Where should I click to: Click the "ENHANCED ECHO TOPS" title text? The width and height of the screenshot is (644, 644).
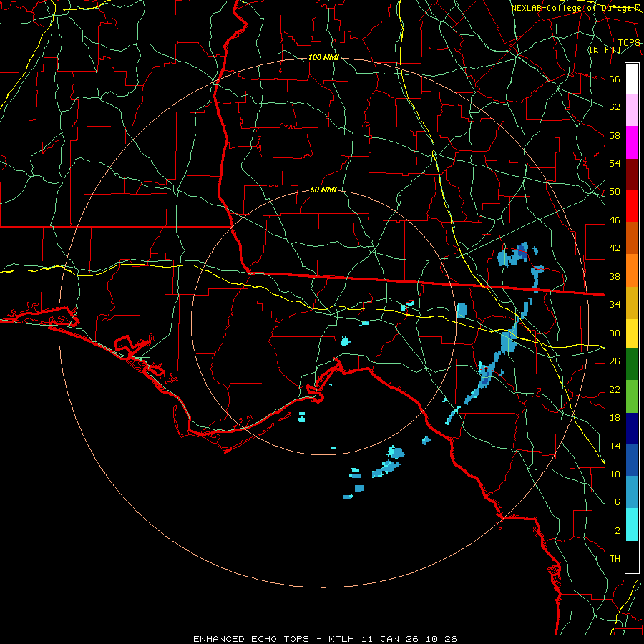(251, 639)
